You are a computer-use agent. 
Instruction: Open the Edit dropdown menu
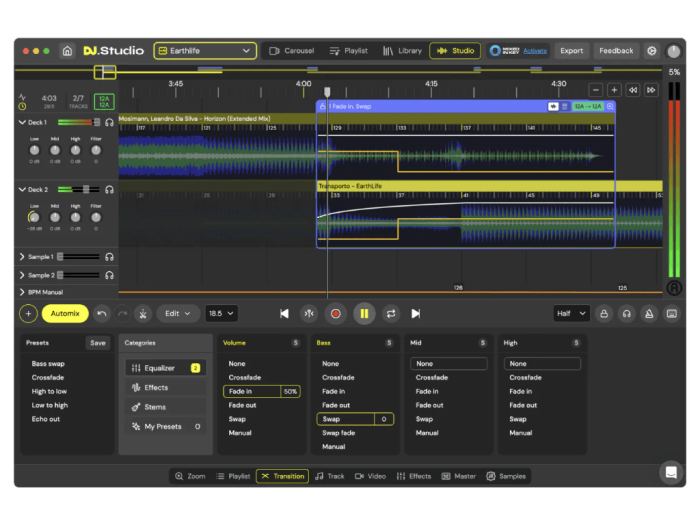pyautogui.click(x=177, y=313)
